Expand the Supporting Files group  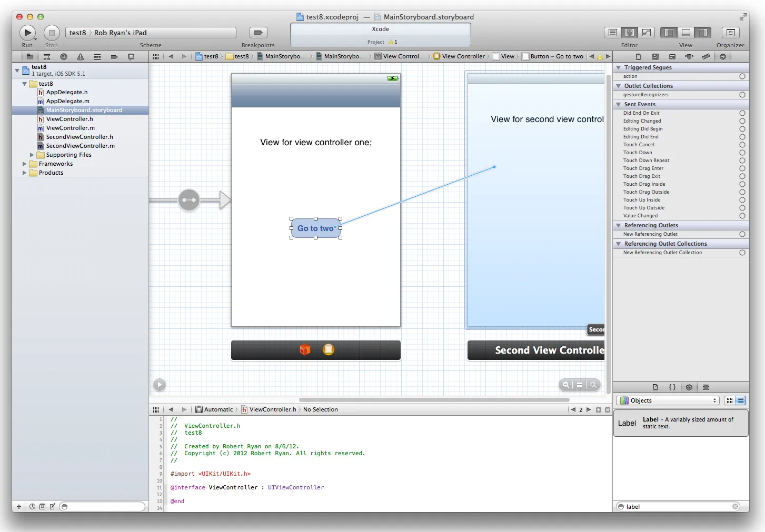tap(32, 155)
